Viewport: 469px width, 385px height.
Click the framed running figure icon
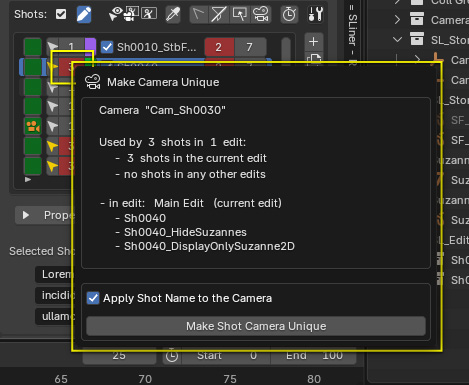point(149,14)
